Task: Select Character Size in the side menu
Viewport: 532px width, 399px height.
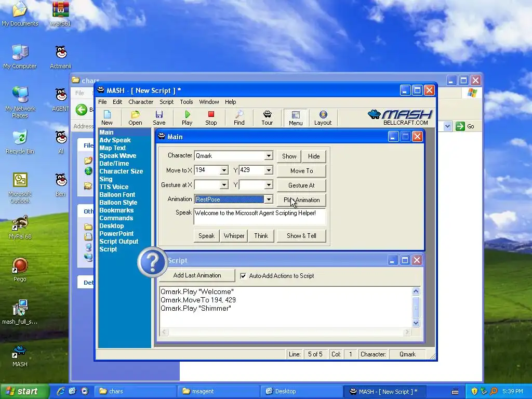Action: (x=121, y=171)
